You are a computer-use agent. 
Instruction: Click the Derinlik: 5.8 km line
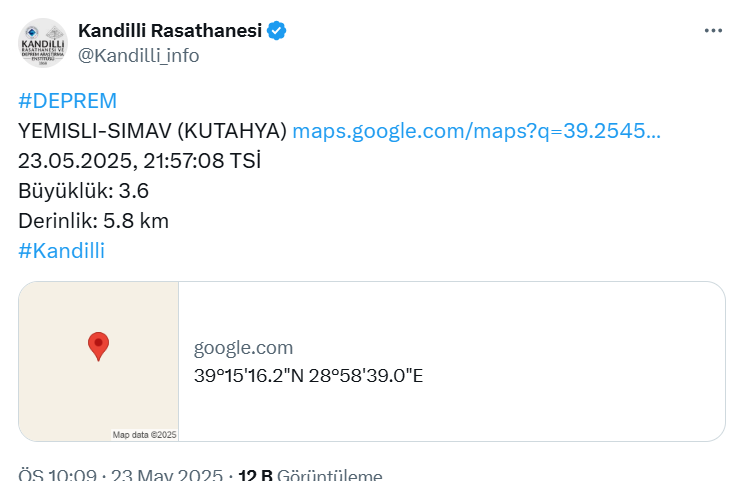point(93,221)
